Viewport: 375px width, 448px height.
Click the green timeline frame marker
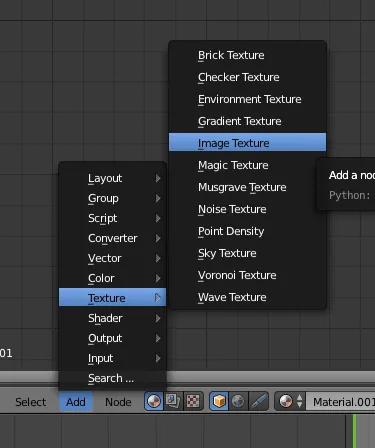pyautogui.click(x=354, y=431)
